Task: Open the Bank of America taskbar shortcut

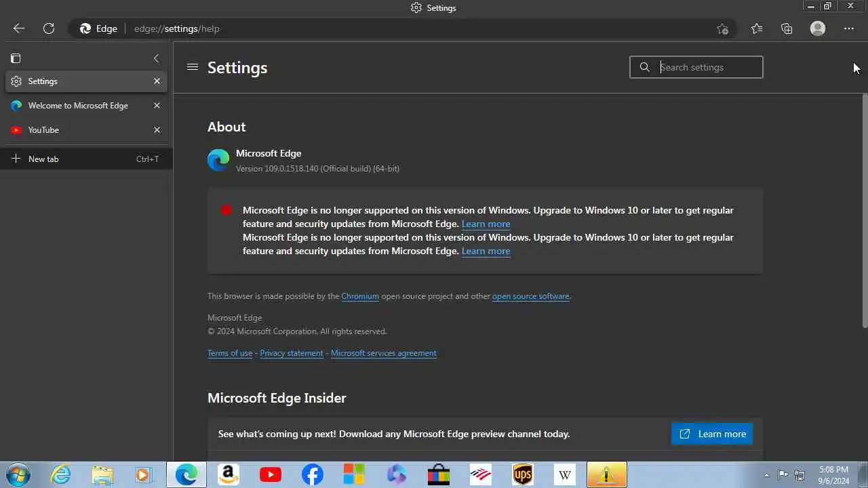Action: click(x=481, y=474)
